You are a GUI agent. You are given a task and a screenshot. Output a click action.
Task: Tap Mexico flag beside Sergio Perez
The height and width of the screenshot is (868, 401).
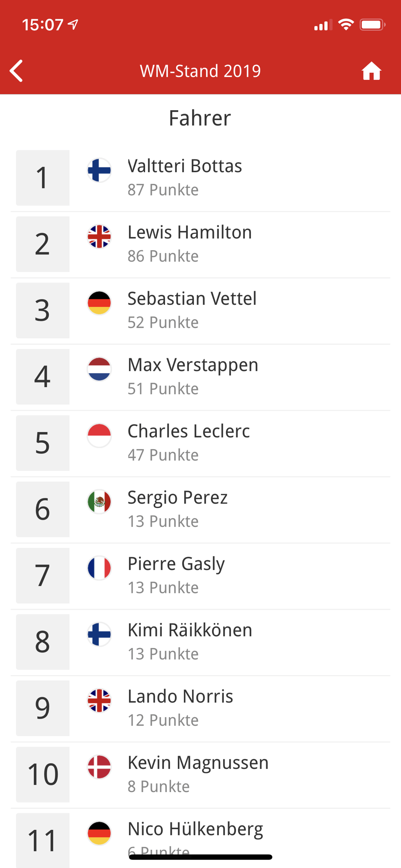click(99, 502)
